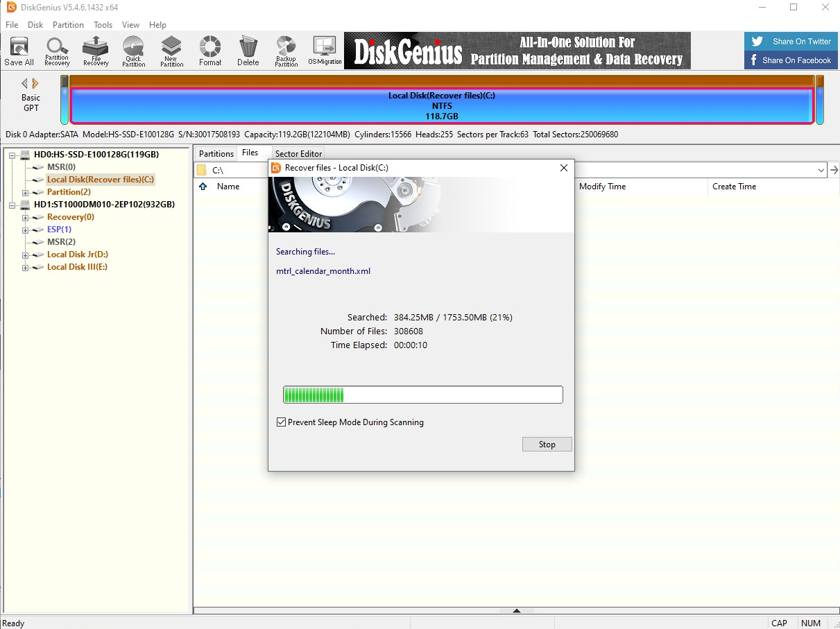Select the Recovery(0) tree item
Image resolution: width=840 pixels, height=629 pixels.
(x=71, y=217)
